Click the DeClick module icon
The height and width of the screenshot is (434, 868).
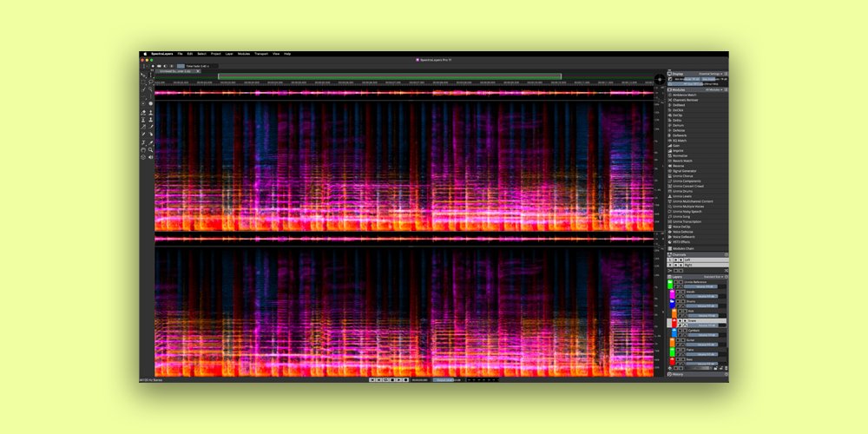click(670, 110)
